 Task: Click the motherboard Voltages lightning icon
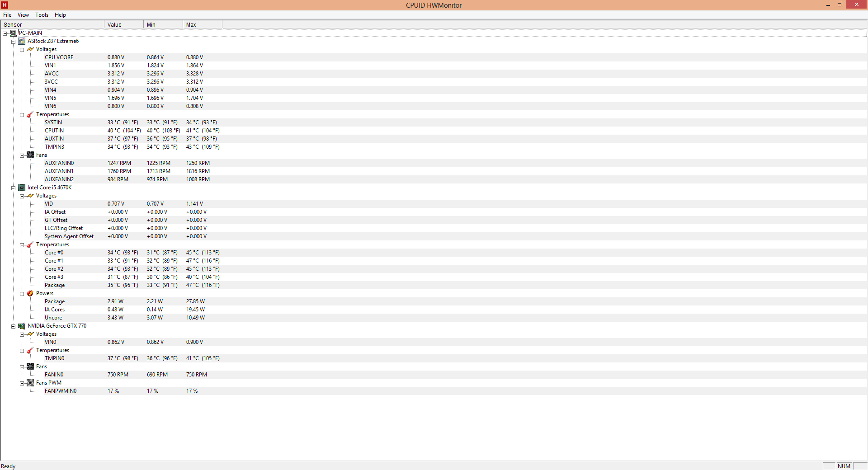point(30,49)
